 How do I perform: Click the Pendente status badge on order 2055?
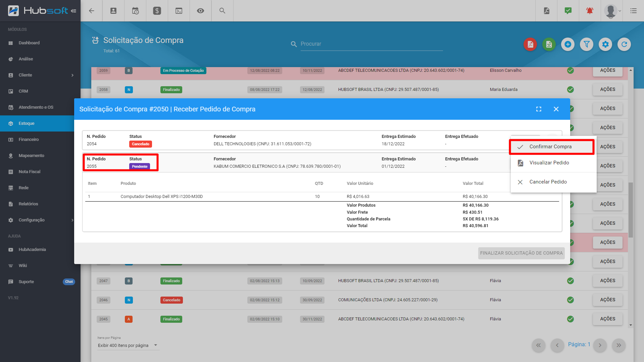(140, 166)
